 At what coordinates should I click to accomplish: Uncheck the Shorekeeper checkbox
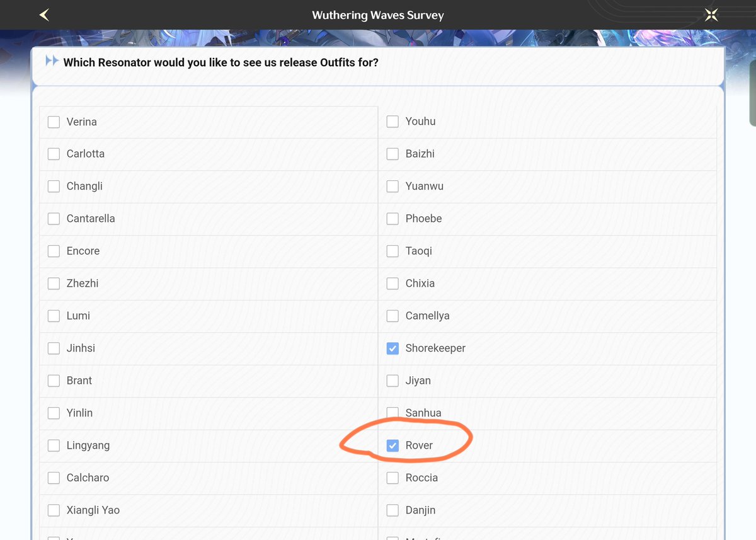[392, 348]
